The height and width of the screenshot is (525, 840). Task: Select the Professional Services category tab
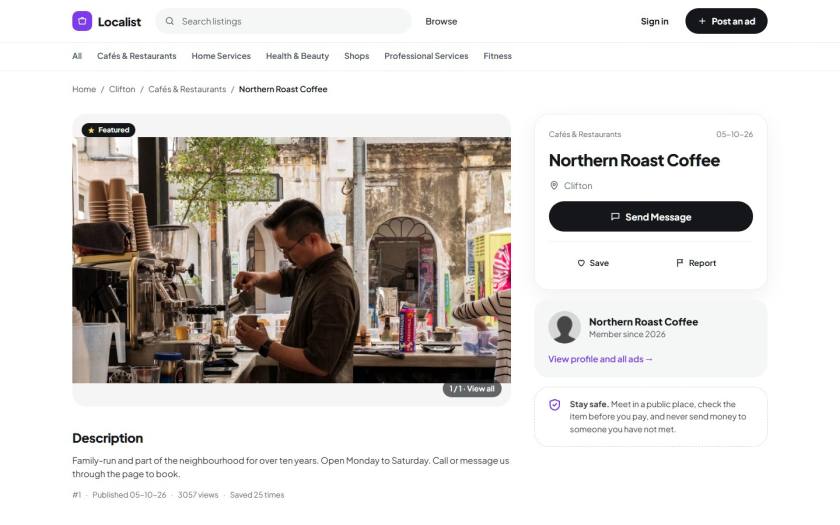coord(426,56)
